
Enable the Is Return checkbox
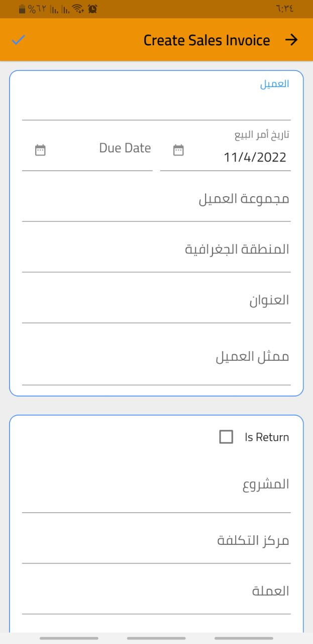point(226,437)
